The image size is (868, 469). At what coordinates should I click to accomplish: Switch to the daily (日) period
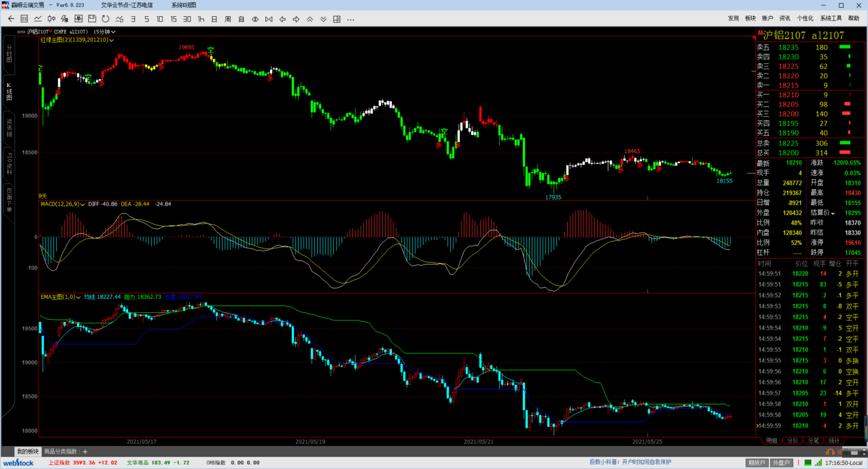[214, 19]
